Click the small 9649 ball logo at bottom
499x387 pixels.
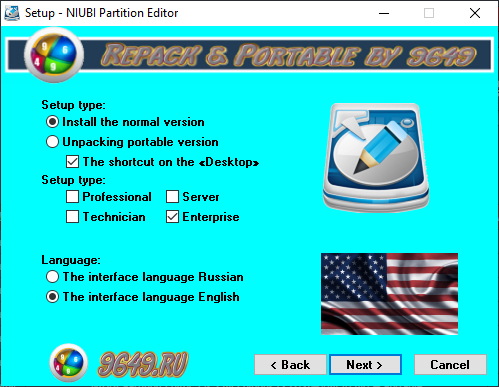[x=69, y=363]
